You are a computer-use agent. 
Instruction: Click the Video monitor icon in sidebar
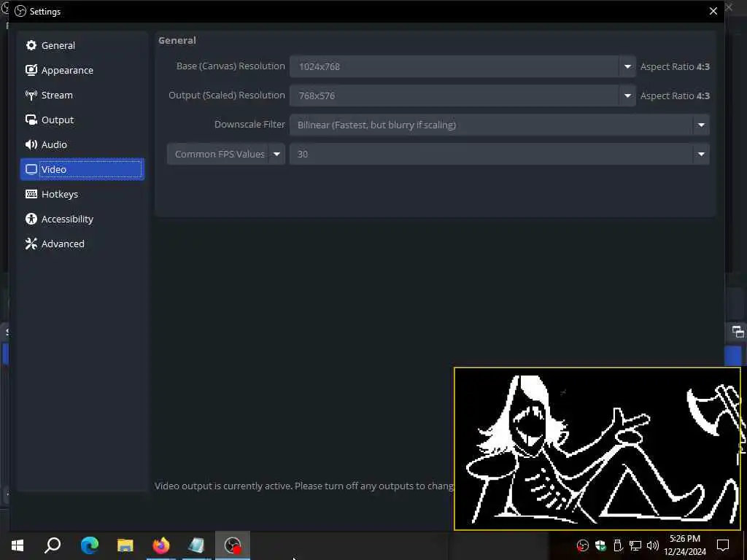coord(31,169)
